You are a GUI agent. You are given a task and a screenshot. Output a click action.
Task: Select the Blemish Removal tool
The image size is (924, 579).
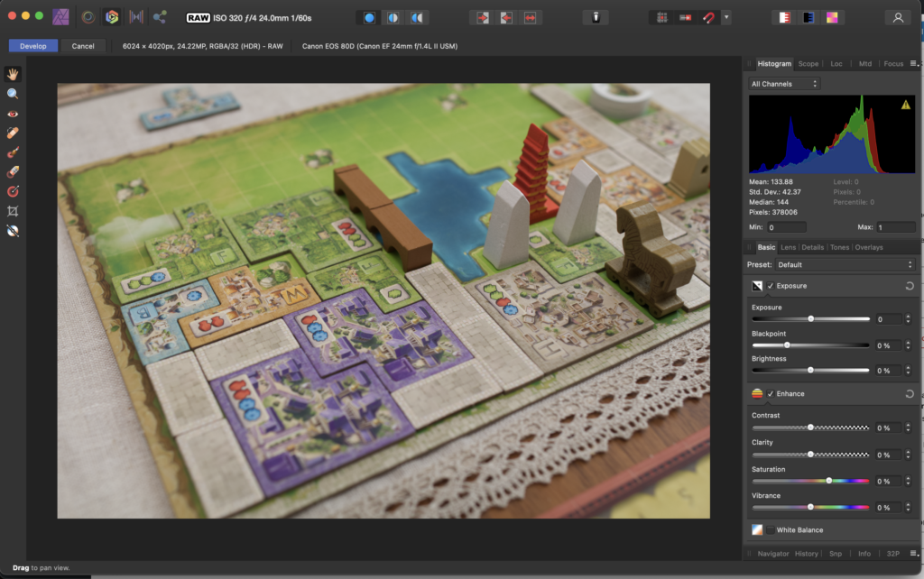click(x=13, y=133)
